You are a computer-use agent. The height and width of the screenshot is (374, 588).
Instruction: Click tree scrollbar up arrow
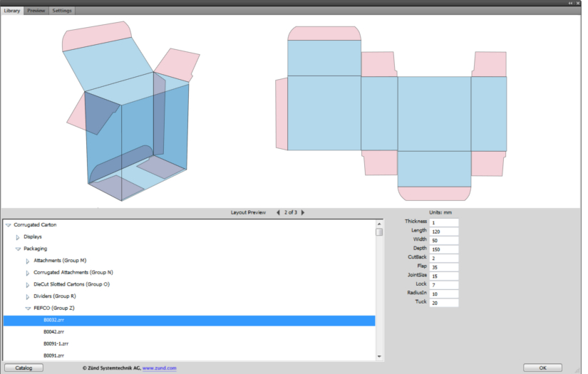379,224
